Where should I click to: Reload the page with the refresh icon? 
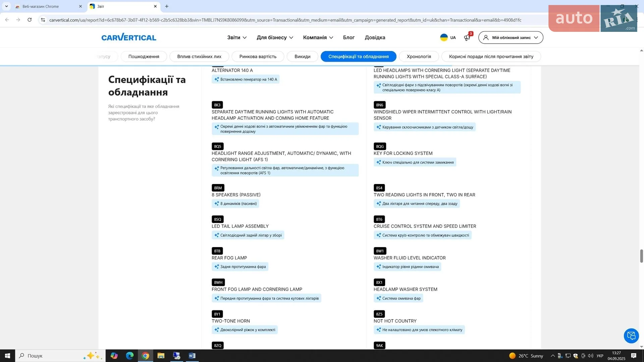click(x=30, y=20)
